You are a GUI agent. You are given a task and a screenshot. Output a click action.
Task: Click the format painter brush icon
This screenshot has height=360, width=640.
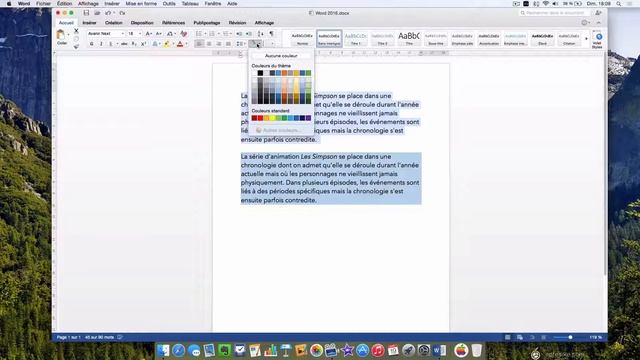(x=76, y=47)
